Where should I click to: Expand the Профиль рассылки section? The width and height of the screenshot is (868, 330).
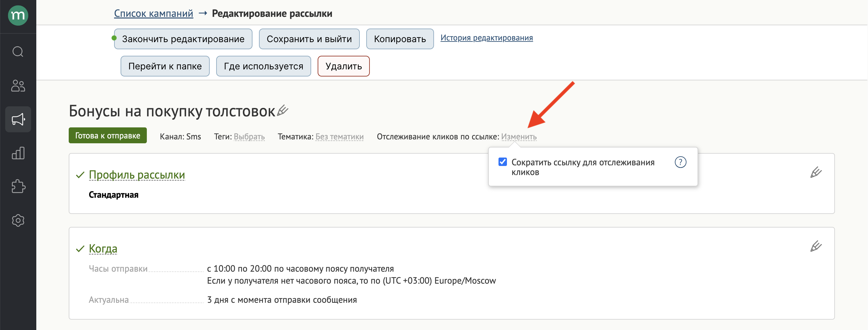click(x=137, y=175)
